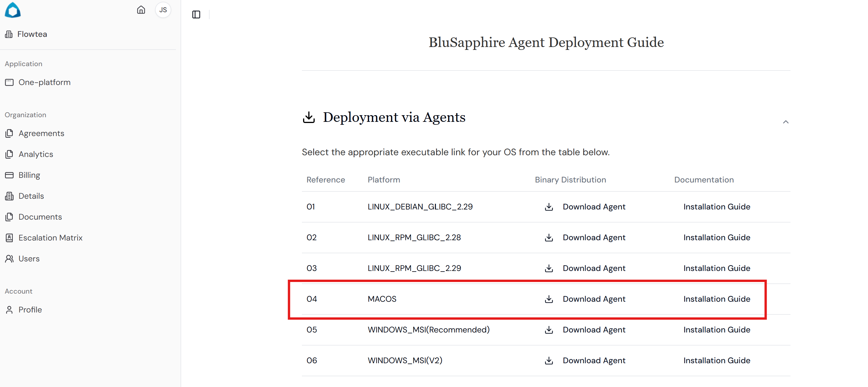868x387 pixels.
Task: Click the home icon in sidebar header
Action: coord(141,10)
